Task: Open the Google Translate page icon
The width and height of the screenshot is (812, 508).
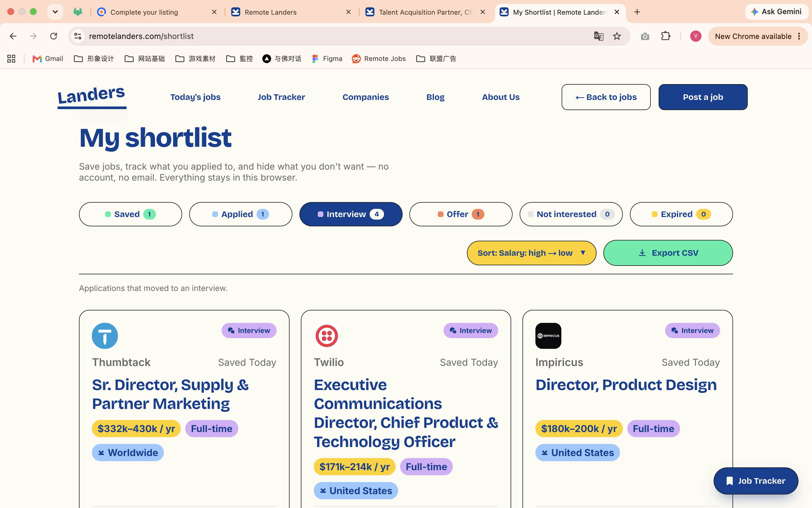Action: [598, 36]
